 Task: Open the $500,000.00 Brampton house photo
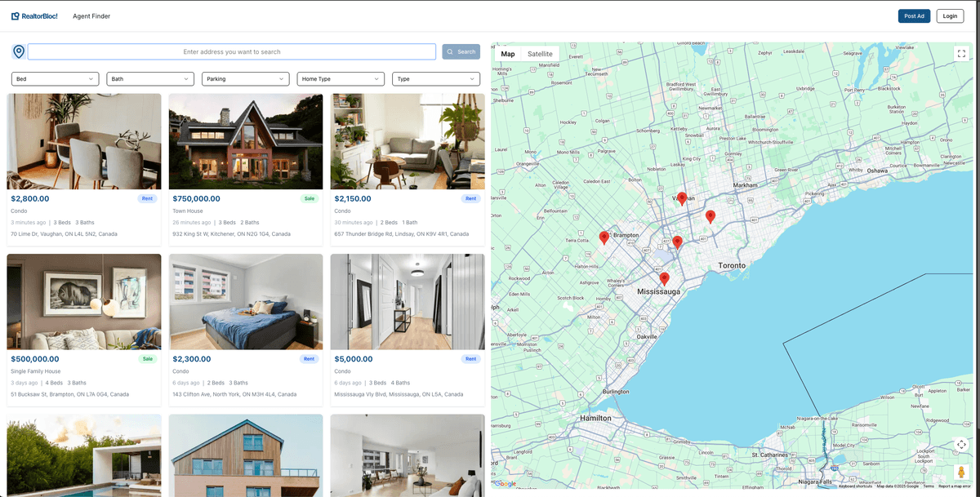(x=84, y=302)
